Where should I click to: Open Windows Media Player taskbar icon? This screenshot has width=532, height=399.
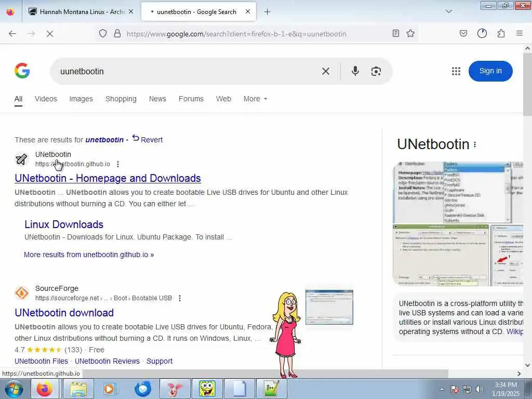click(x=110, y=389)
